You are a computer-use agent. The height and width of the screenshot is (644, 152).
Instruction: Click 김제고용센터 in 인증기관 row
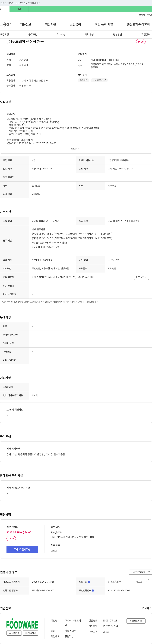pyautogui.click(x=115, y=582)
